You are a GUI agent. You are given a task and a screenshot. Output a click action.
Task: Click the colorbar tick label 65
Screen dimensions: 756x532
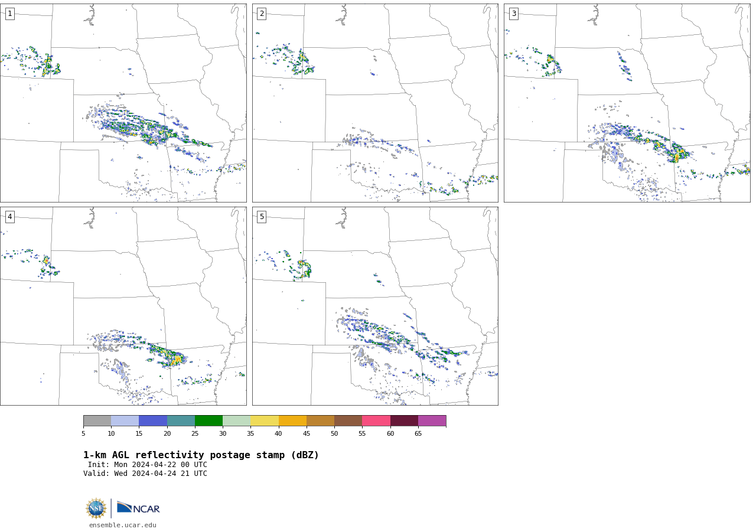pyautogui.click(x=418, y=433)
